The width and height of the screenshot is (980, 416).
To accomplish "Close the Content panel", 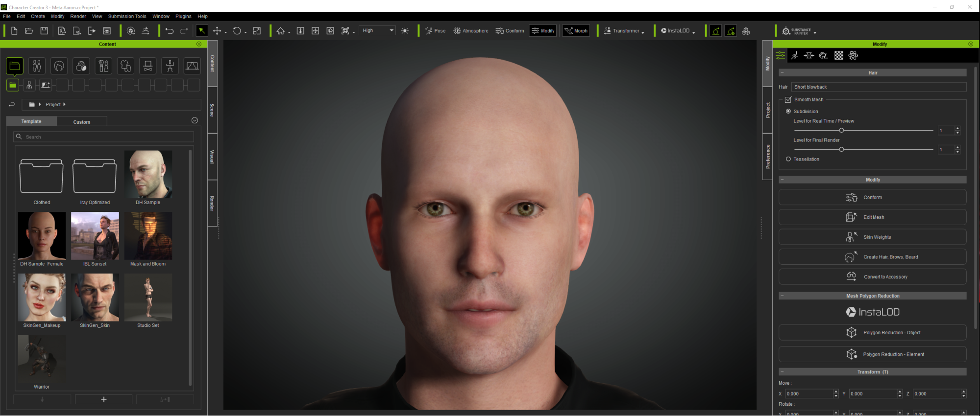I will [x=199, y=44].
